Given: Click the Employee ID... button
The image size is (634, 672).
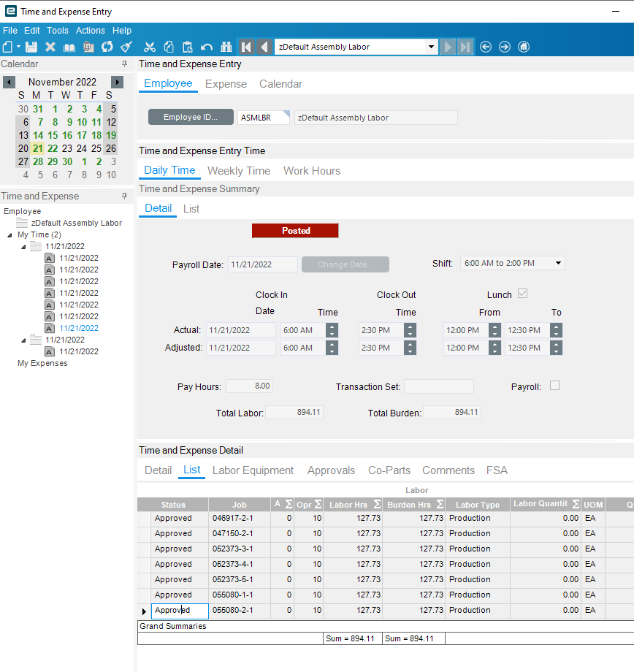Looking at the screenshot, I should coord(191,117).
